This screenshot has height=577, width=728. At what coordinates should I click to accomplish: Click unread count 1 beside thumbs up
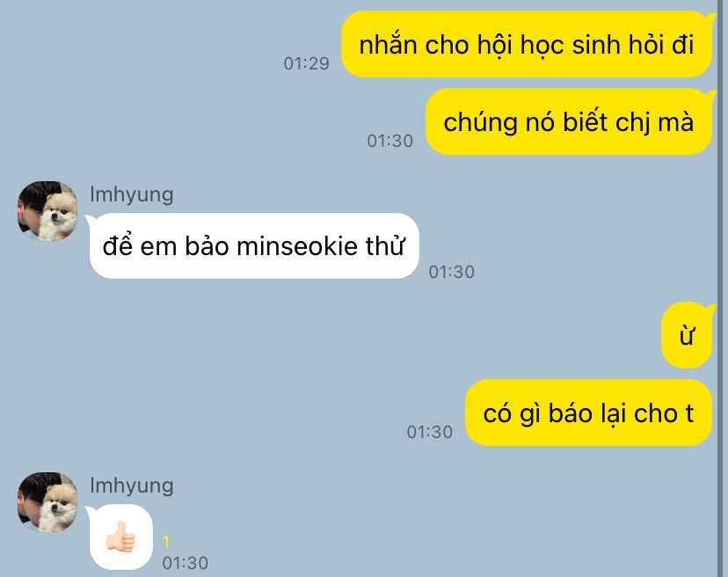pos(166,542)
